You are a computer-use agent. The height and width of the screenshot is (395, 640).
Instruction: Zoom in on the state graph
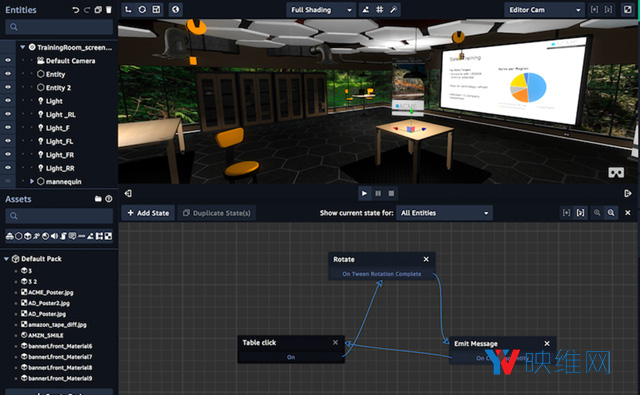[x=611, y=213]
